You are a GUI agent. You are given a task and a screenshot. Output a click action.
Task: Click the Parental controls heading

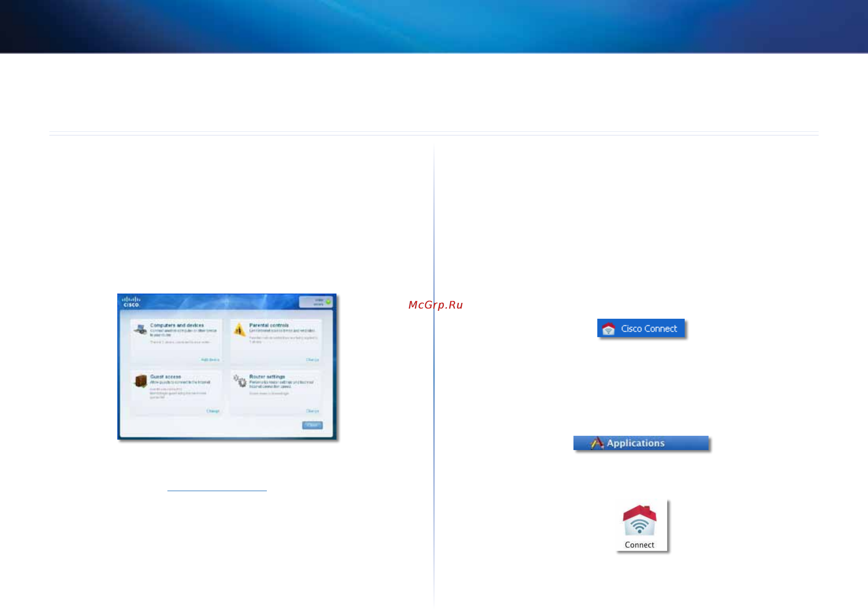tap(269, 325)
